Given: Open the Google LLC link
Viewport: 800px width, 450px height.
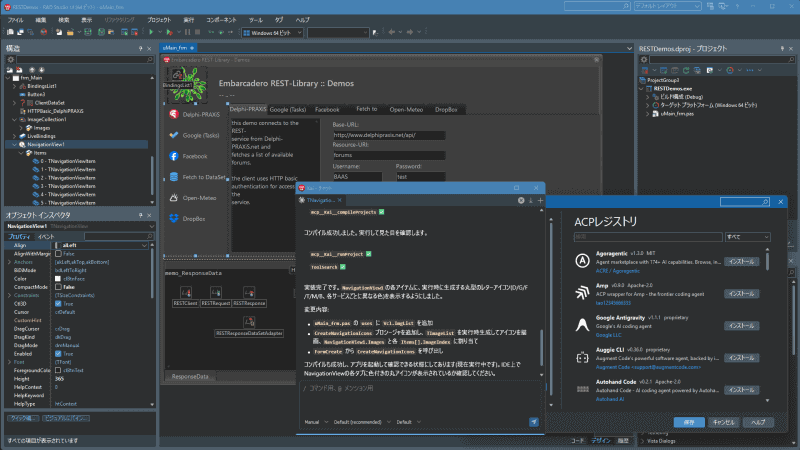Looking at the screenshot, I should point(608,335).
